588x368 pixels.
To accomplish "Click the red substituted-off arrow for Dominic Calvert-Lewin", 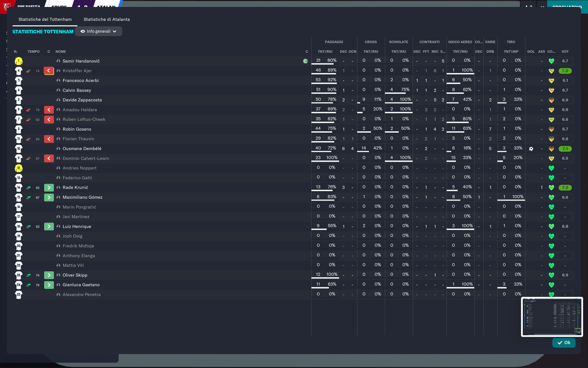I will [x=49, y=158].
